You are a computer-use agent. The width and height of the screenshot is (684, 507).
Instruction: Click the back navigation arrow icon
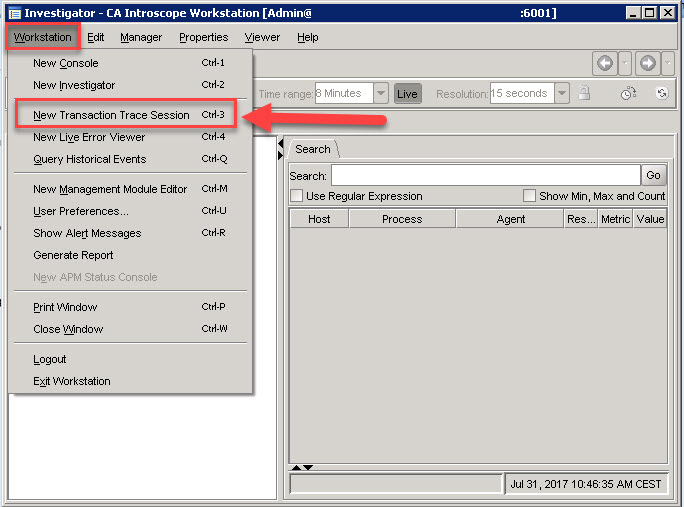click(605, 64)
